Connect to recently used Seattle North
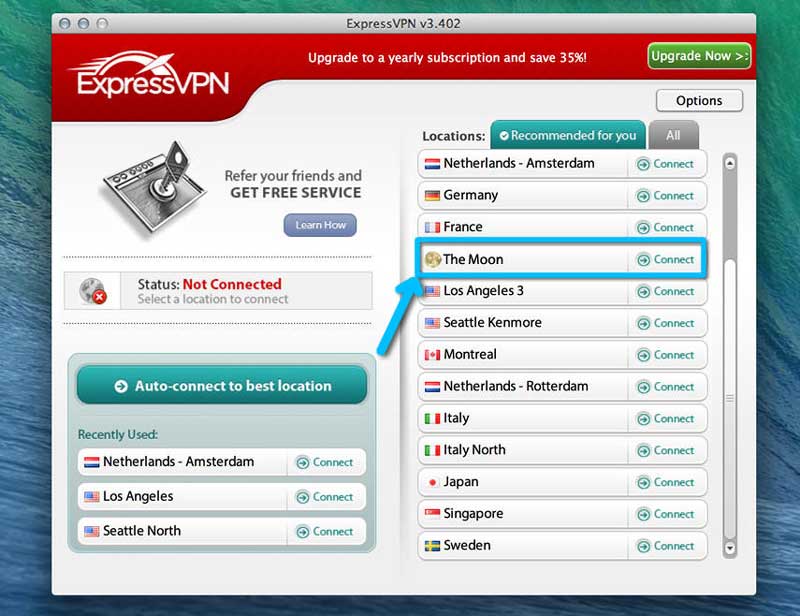Image resolution: width=800 pixels, height=616 pixels. 327,531
